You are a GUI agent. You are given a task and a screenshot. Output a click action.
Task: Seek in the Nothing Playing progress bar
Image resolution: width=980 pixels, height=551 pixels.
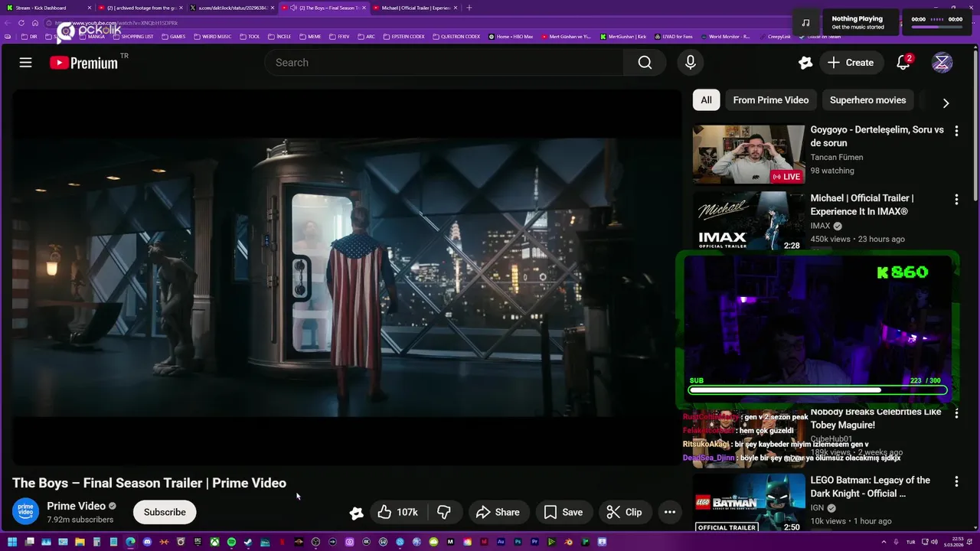coord(936,27)
